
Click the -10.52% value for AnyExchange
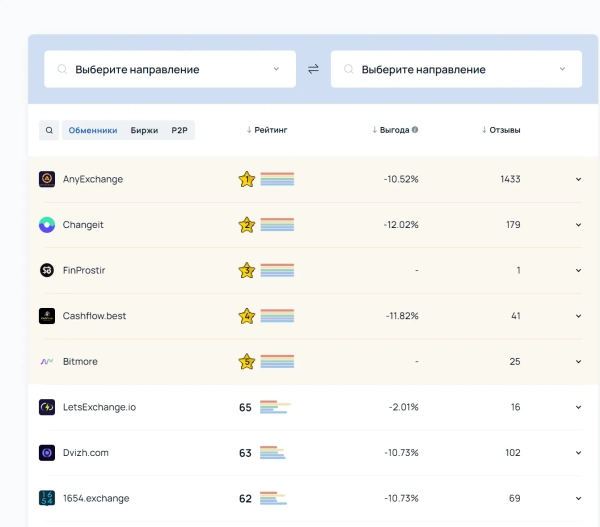(401, 179)
